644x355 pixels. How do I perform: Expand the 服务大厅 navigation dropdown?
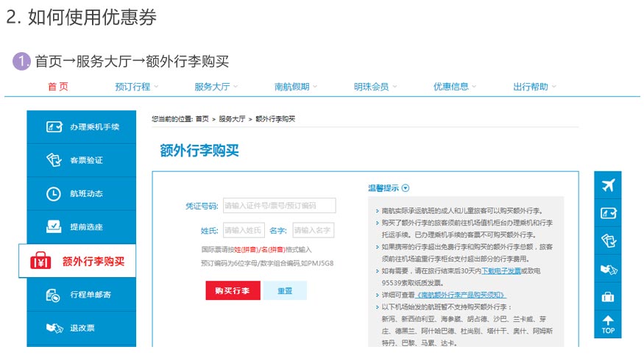coord(216,87)
